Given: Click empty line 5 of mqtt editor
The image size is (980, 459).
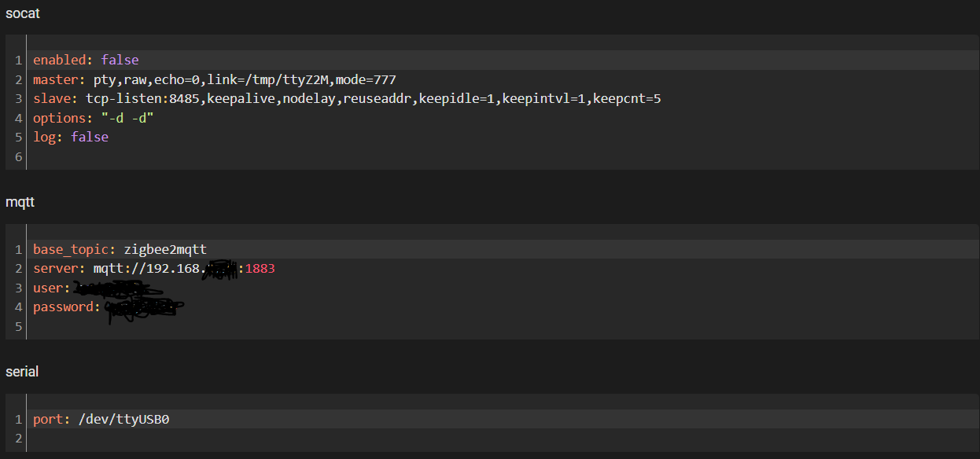Looking at the screenshot, I should pos(315,326).
